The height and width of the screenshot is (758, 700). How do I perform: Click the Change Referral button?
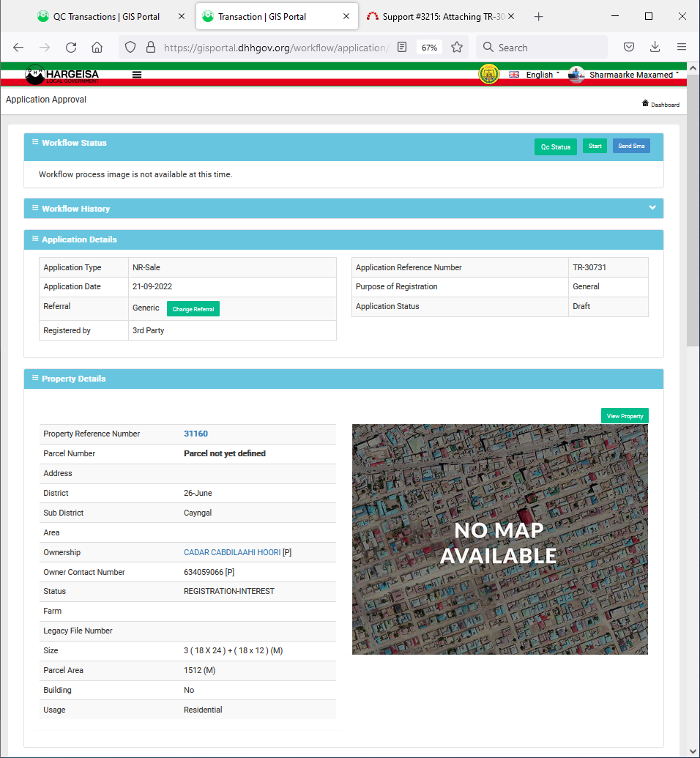click(193, 309)
